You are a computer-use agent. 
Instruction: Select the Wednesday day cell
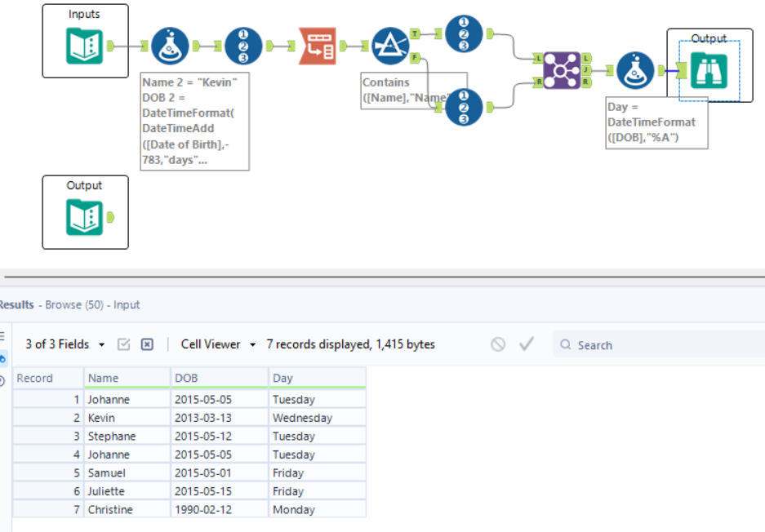tap(317, 418)
